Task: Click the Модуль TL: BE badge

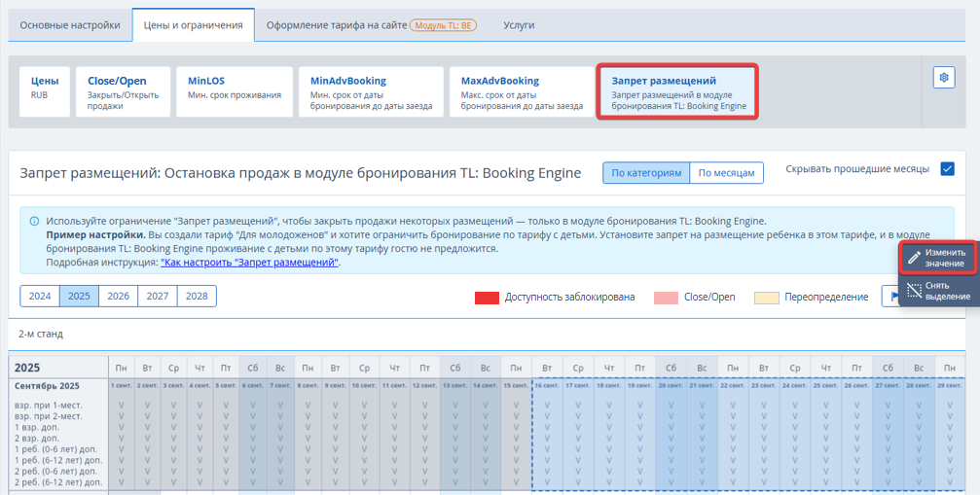Action: 443,24
